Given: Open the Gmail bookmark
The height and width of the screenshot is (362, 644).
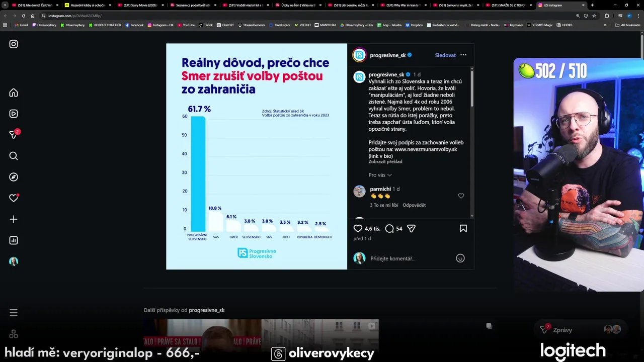Looking at the screenshot, I should pyautogui.click(x=21, y=25).
